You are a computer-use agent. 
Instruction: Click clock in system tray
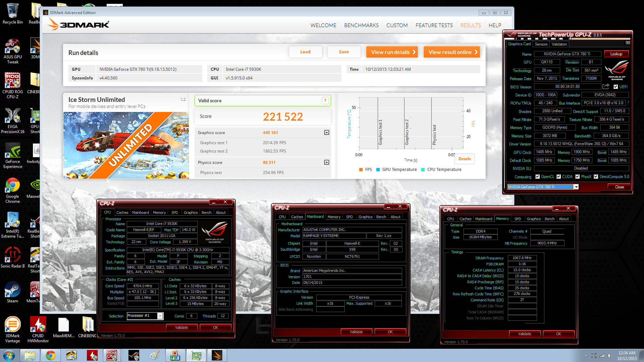pos(627,356)
